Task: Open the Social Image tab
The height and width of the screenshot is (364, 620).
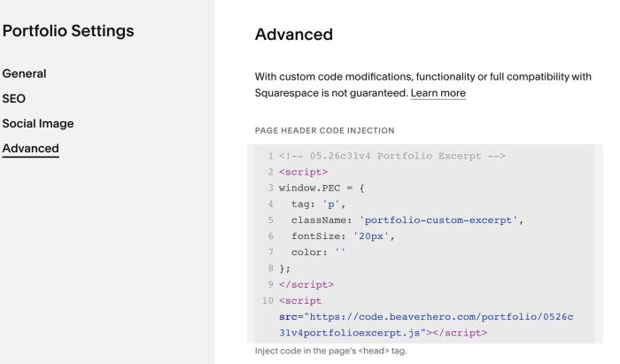Action: click(x=38, y=123)
